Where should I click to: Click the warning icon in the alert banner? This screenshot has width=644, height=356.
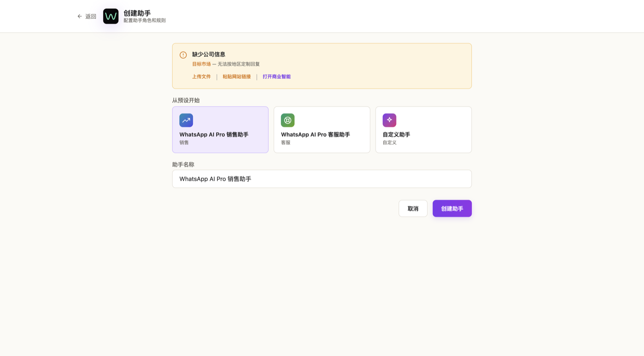click(x=183, y=55)
